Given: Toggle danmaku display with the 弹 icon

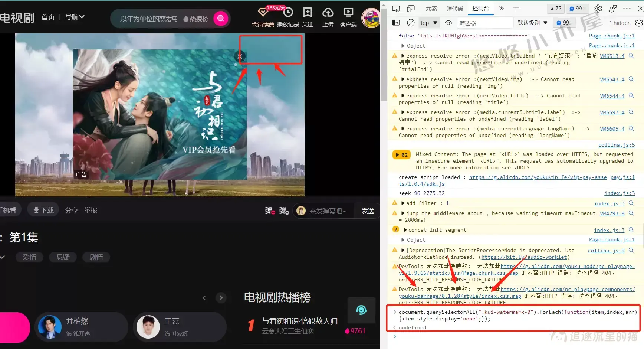Looking at the screenshot, I should [x=270, y=211].
